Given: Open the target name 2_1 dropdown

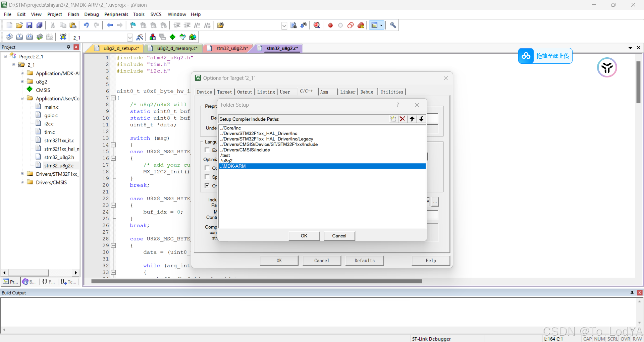Looking at the screenshot, I should click(x=130, y=38).
